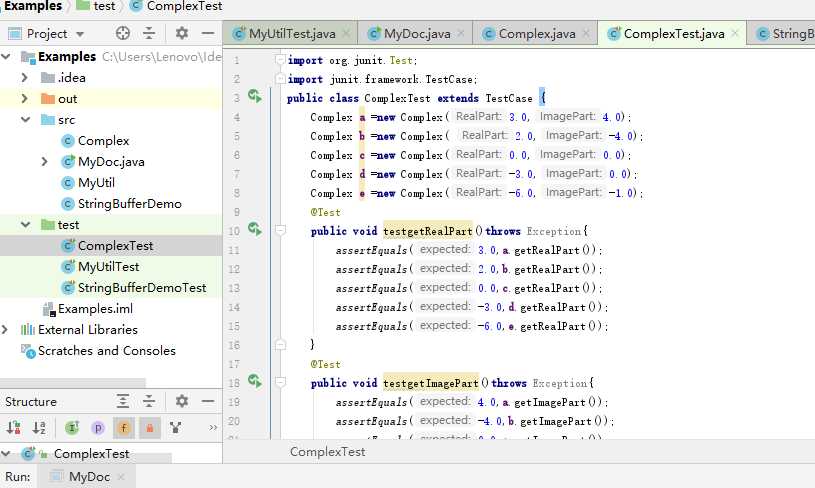
Task: Toggle sort alphabetically in Structure
Action: pyautogui.click(x=39, y=428)
